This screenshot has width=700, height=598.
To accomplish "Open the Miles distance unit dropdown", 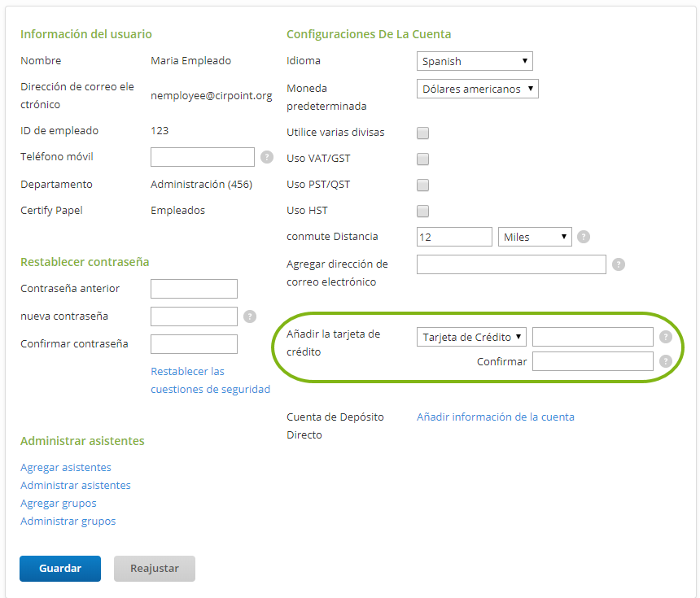I will coord(535,237).
